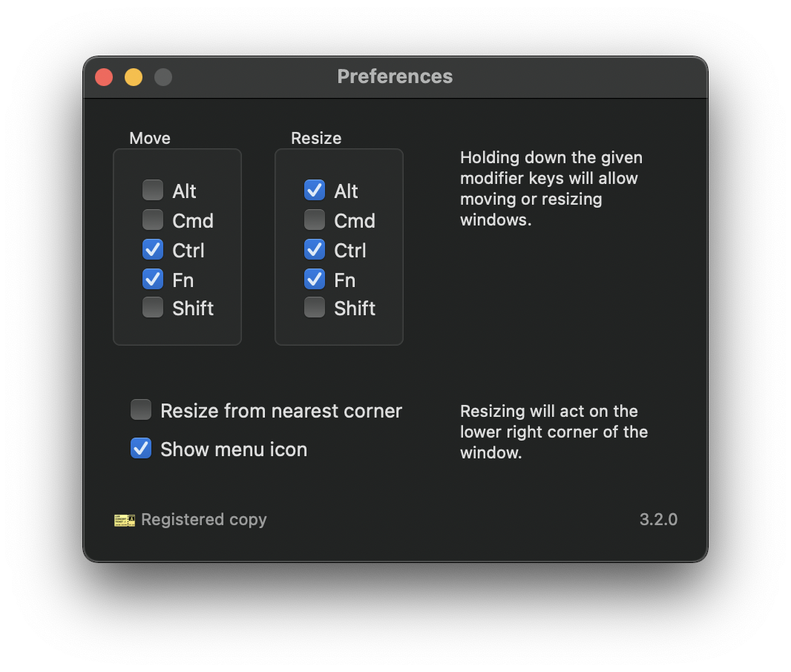
Task: Click the Move group heading
Action: (x=150, y=138)
